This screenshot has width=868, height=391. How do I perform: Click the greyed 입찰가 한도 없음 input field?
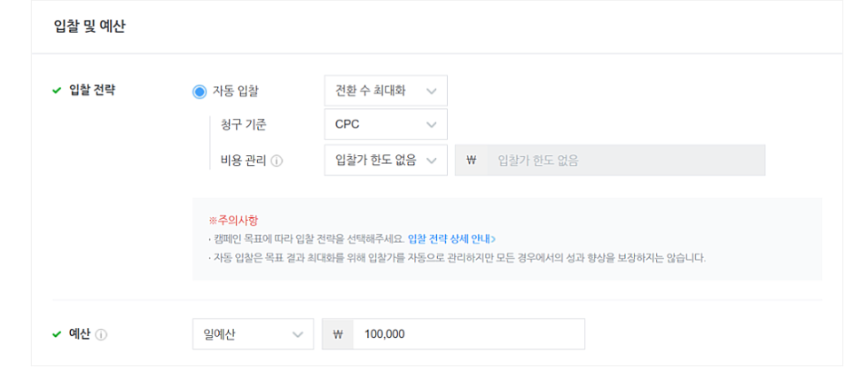tap(626, 160)
